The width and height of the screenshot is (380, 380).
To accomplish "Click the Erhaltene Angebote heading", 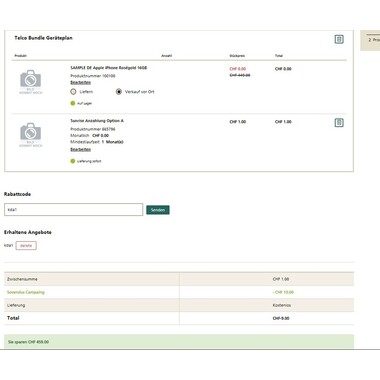I will [28, 232].
